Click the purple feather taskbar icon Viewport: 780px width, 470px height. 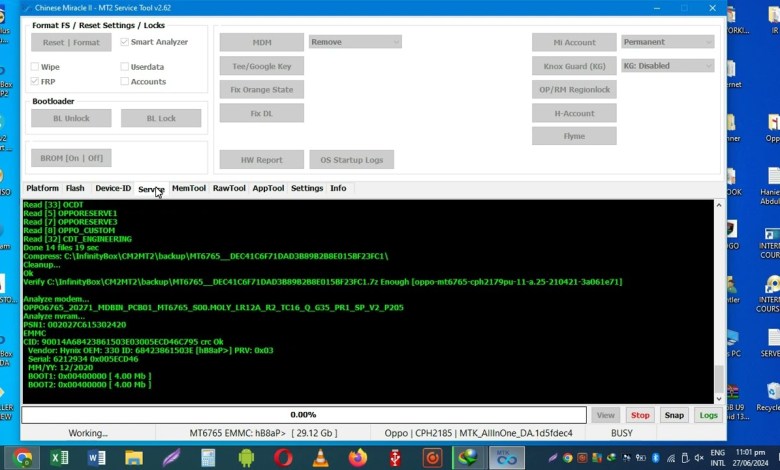[171, 458]
